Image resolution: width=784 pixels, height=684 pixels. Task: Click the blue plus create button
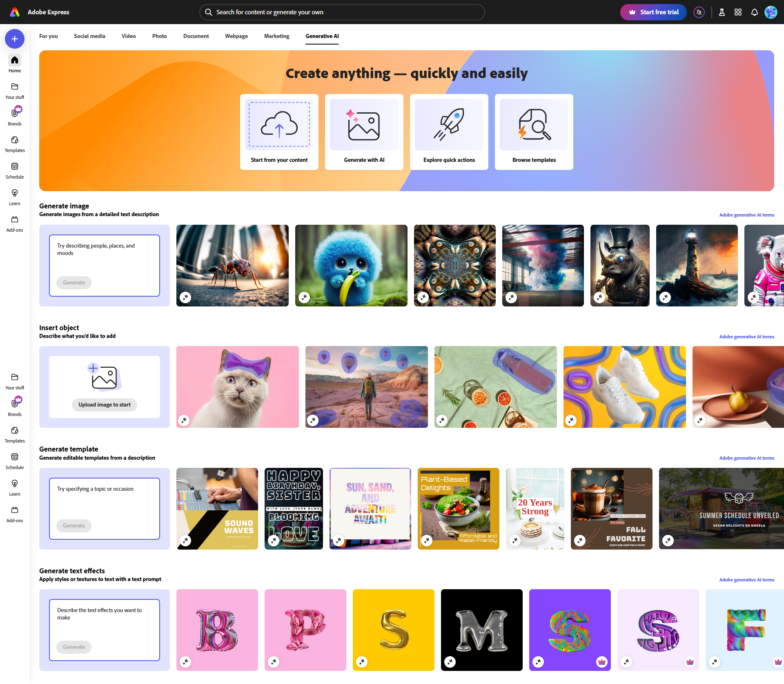pyautogui.click(x=15, y=39)
